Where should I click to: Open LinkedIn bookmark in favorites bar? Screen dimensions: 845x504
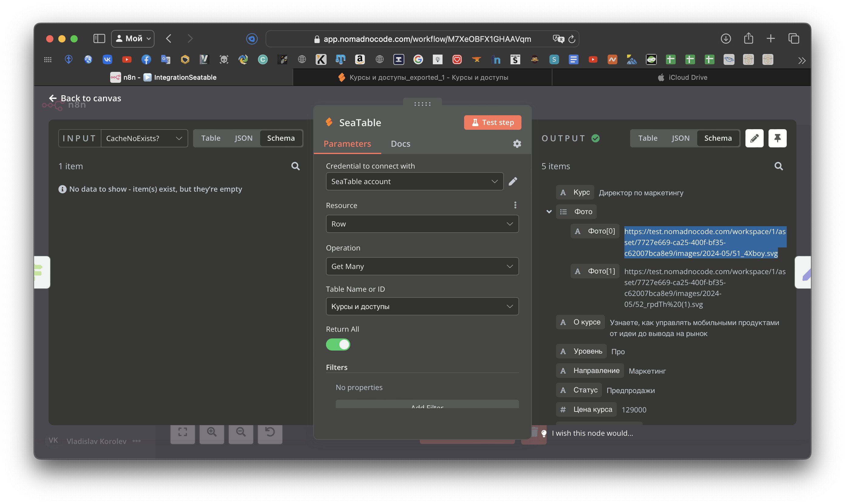pos(496,60)
